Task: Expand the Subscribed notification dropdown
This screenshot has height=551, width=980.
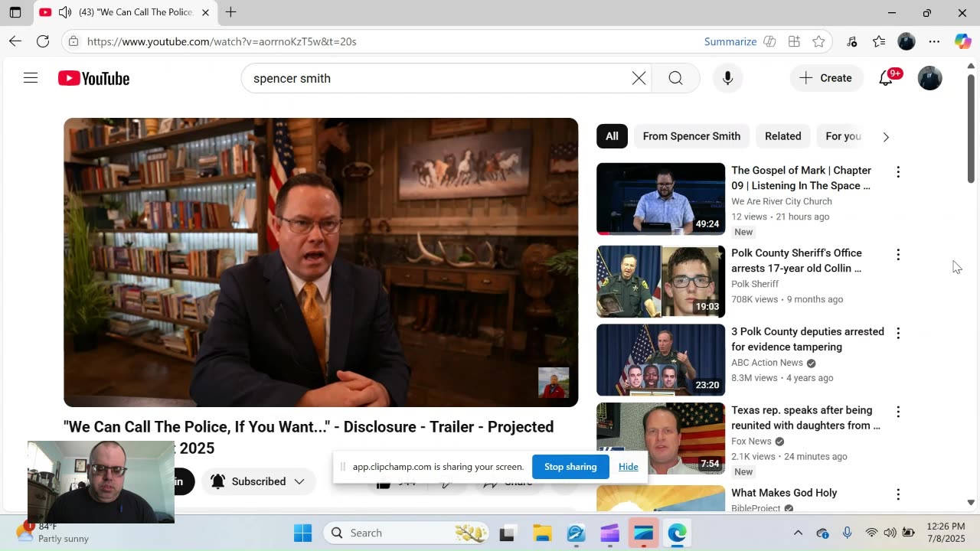Action: pos(299,481)
